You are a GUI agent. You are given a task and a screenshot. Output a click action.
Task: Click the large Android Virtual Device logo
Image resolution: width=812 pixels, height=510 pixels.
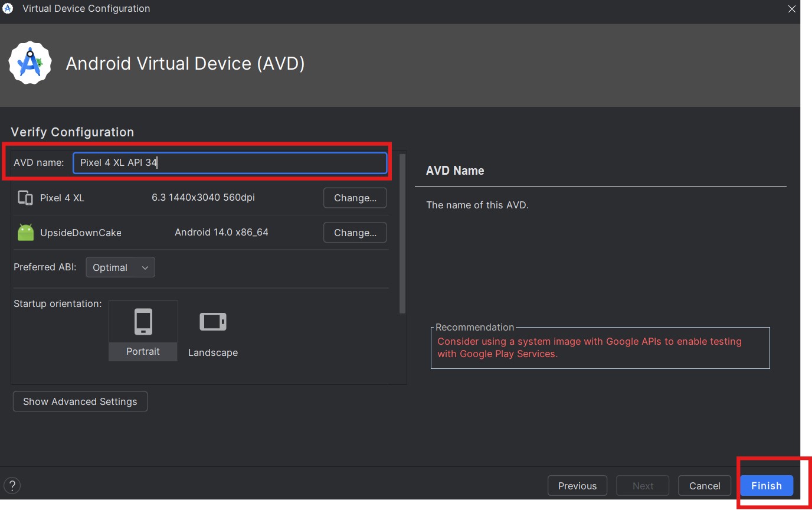(x=30, y=63)
